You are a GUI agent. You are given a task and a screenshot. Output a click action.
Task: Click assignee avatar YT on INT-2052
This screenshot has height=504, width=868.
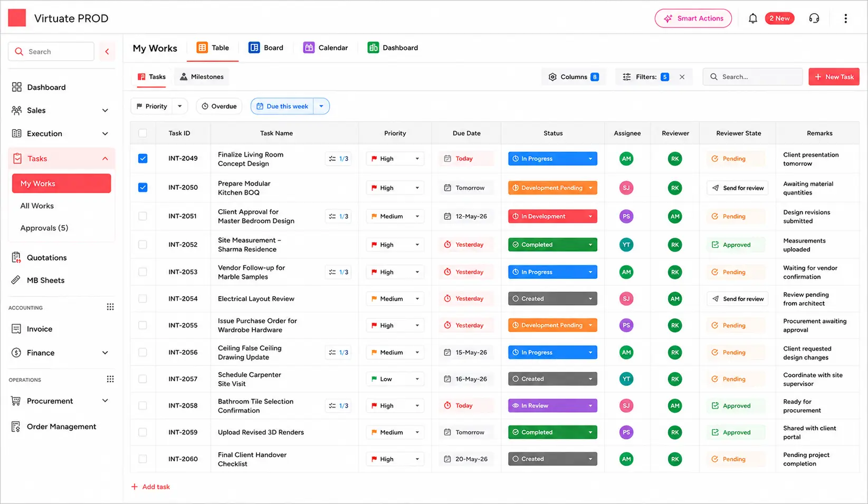(626, 245)
